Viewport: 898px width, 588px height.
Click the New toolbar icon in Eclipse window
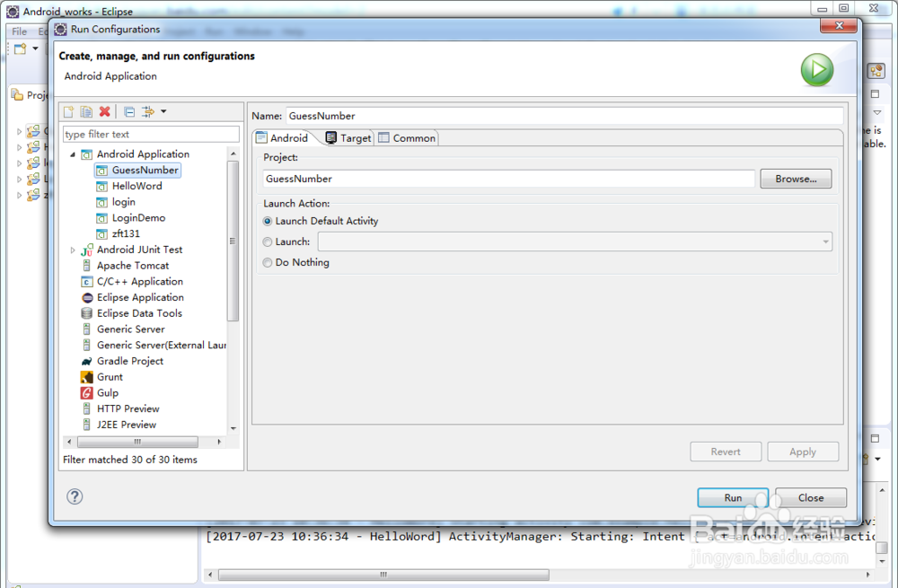(20, 49)
